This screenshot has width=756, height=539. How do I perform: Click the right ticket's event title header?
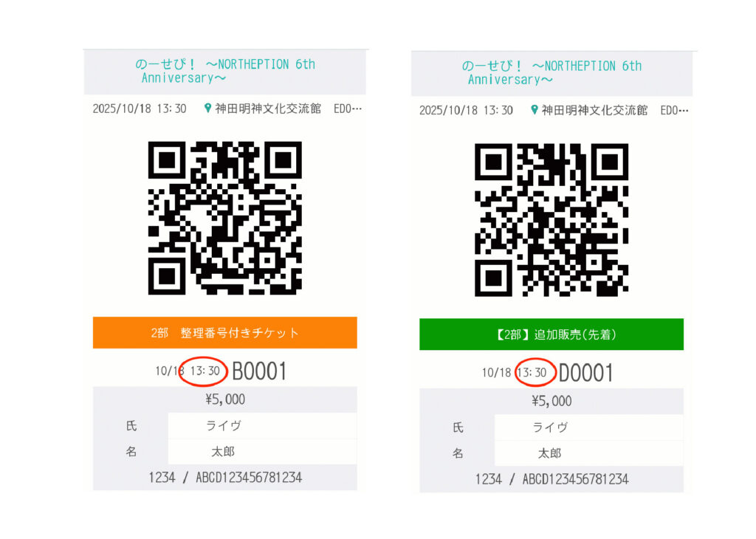pyautogui.click(x=551, y=73)
